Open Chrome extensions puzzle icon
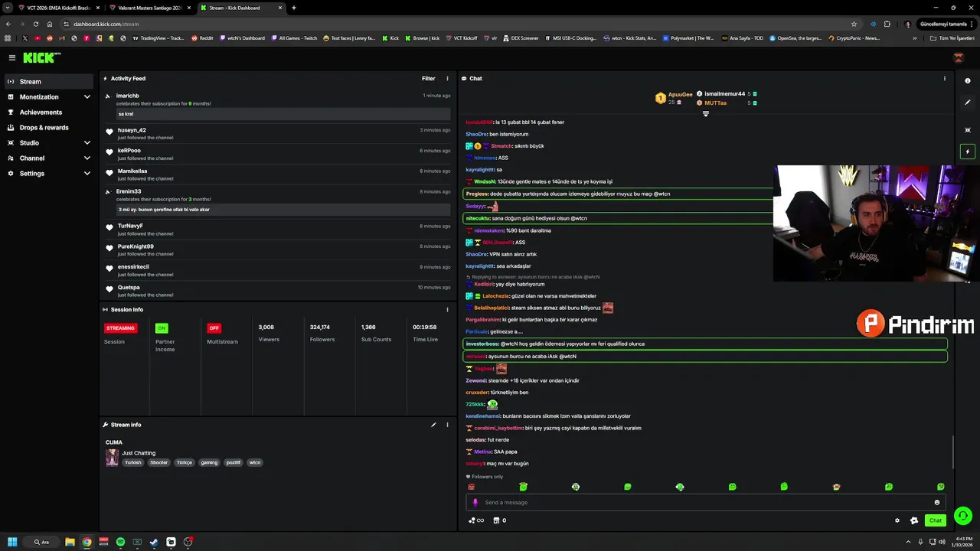This screenshot has width=980, height=551. [x=887, y=24]
